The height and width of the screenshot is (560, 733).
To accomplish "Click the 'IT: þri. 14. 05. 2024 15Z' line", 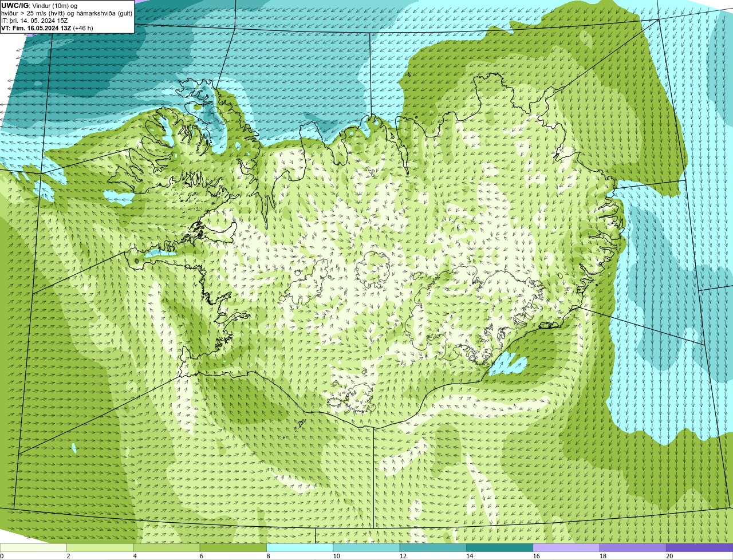I will point(34,21).
